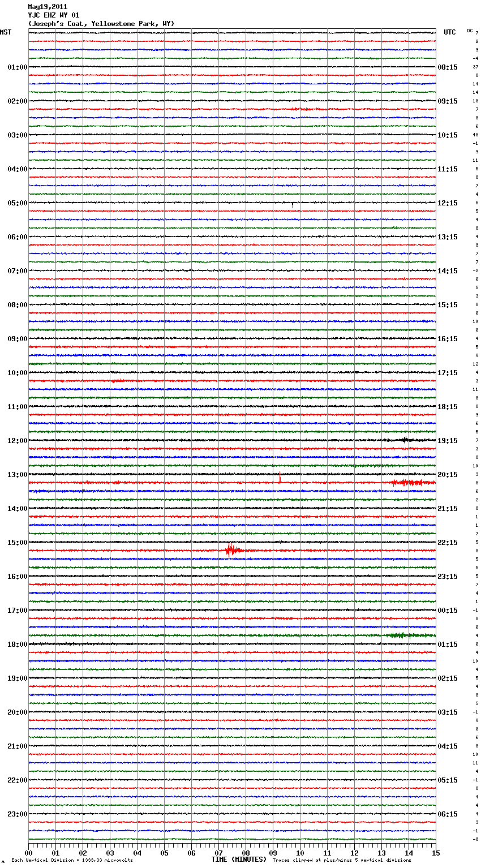Click the "07:00" MST time label
The height and width of the screenshot is (868, 481).
(x=18, y=271)
